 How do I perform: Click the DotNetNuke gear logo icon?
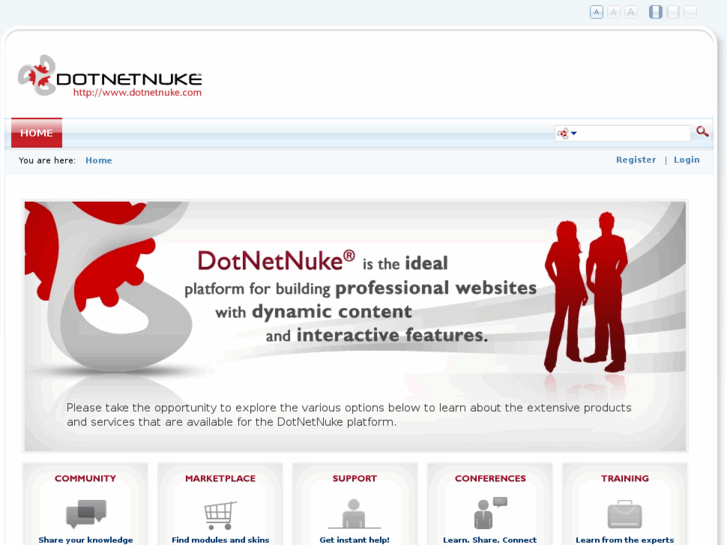coord(37,76)
